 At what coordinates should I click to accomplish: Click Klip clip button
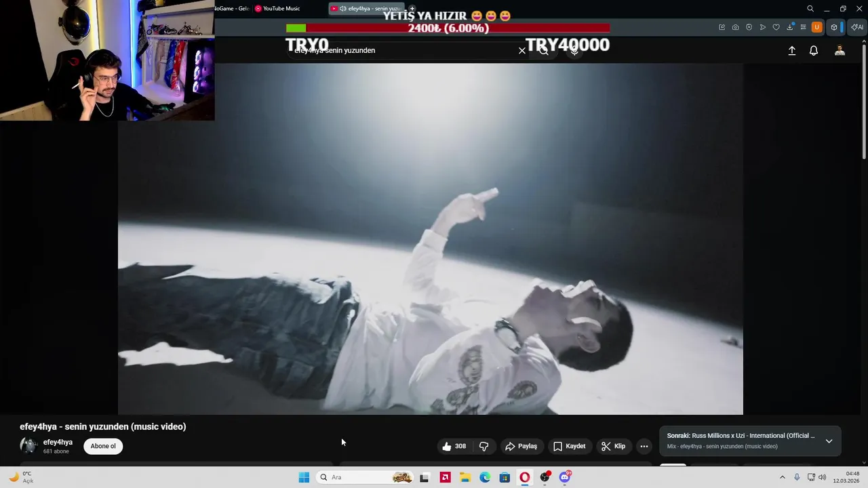pos(613,446)
